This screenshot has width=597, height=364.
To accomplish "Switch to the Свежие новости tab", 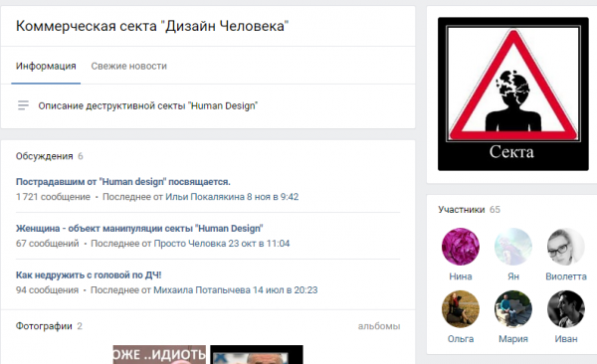I will point(128,66).
